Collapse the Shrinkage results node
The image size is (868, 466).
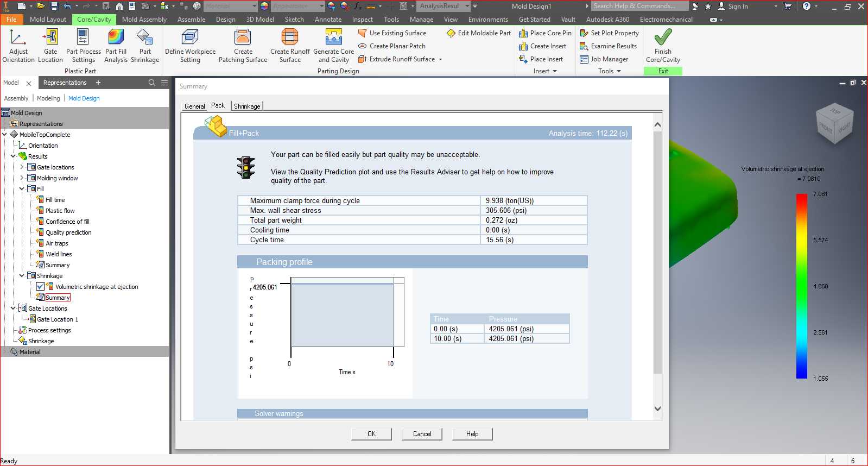pos(22,276)
